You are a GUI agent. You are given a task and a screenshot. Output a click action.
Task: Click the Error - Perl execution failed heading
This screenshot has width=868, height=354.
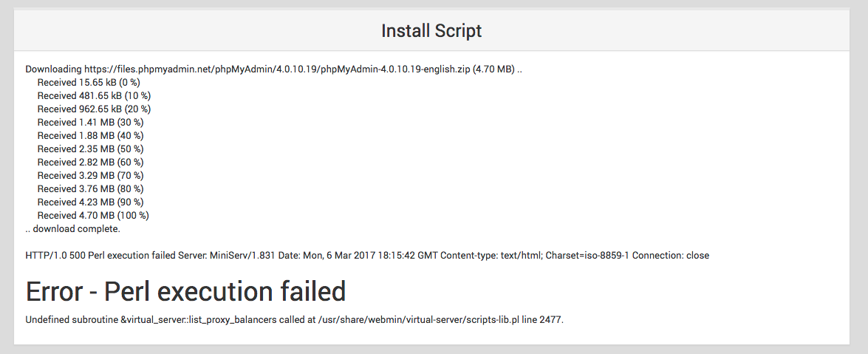coord(186,291)
